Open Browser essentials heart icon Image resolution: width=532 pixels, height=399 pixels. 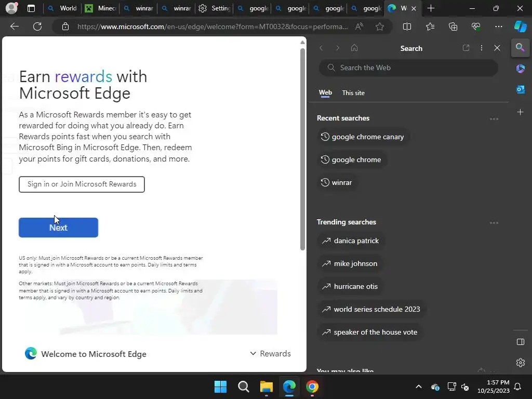tap(476, 26)
